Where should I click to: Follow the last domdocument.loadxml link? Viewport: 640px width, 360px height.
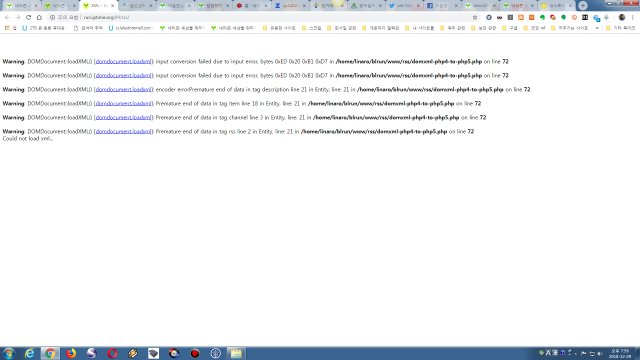click(124, 131)
